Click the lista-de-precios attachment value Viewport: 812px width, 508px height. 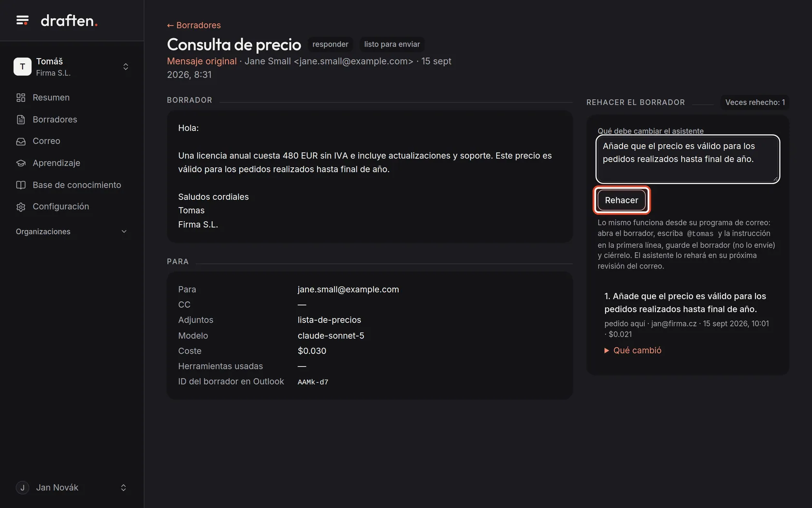click(x=329, y=320)
